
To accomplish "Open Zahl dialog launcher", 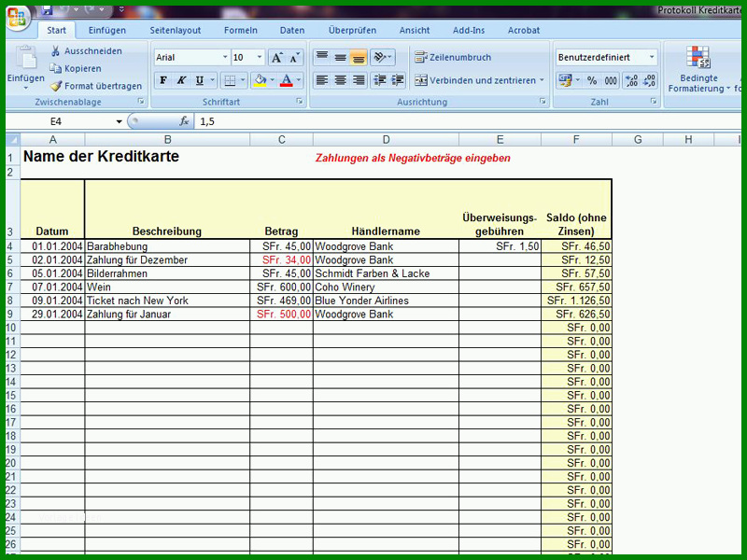I will [654, 101].
